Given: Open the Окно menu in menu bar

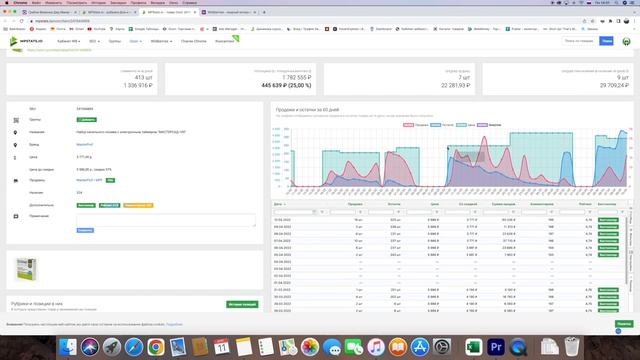Looking at the screenshot, I should click(173, 2).
